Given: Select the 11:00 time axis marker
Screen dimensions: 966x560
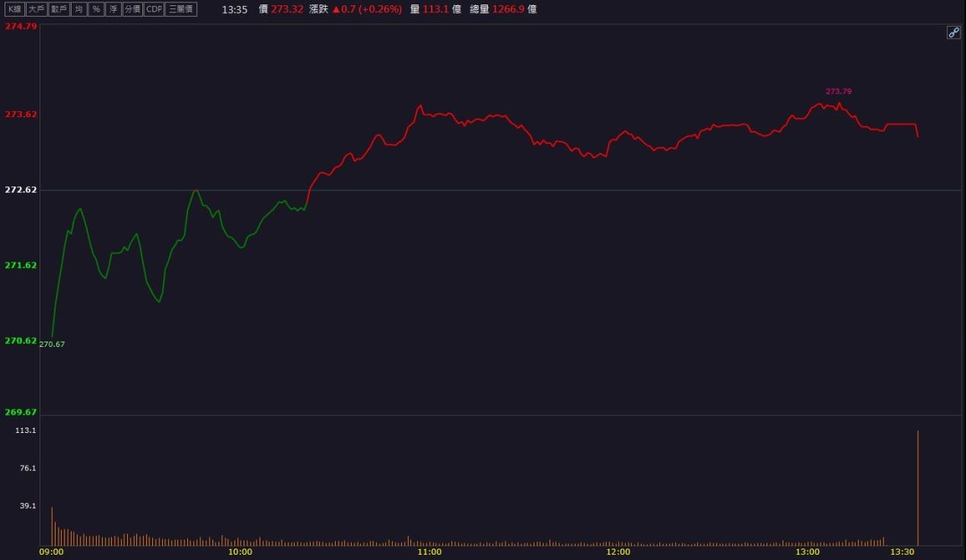Looking at the screenshot, I should (x=429, y=552).
